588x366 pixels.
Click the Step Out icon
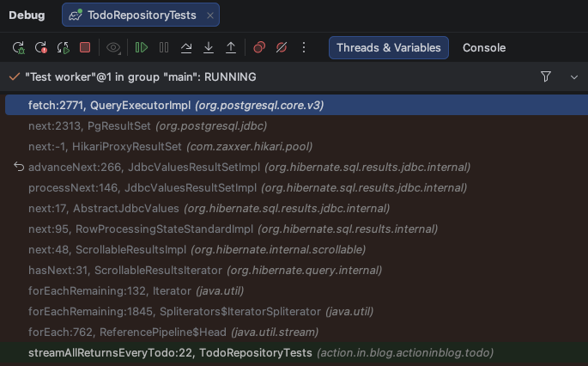(x=231, y=47)
